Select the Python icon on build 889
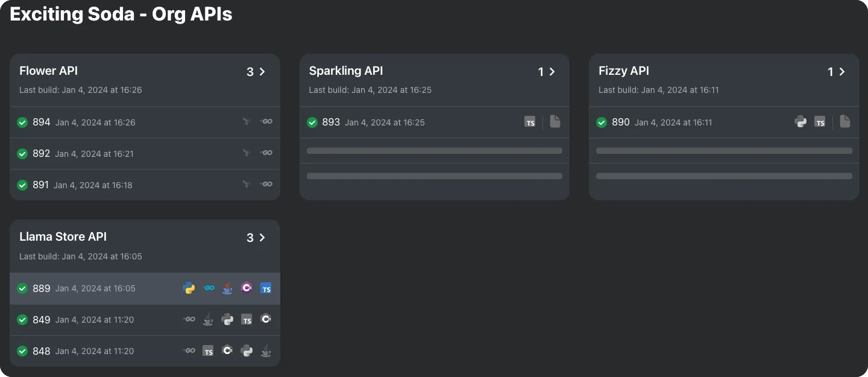 pyautogui.click(x=189, y=288)
